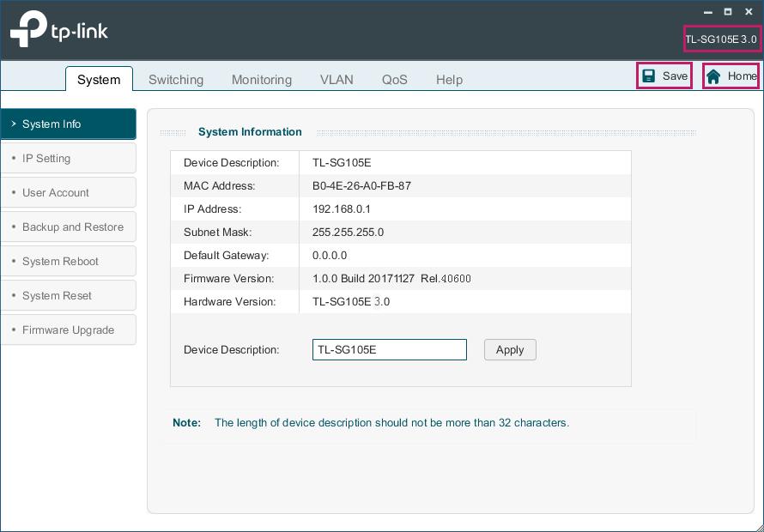This screenshot has height=532, width=764.
Task: Click MAC address value B0-4E-26-A0-FB-87
Action: coord(361,185)
